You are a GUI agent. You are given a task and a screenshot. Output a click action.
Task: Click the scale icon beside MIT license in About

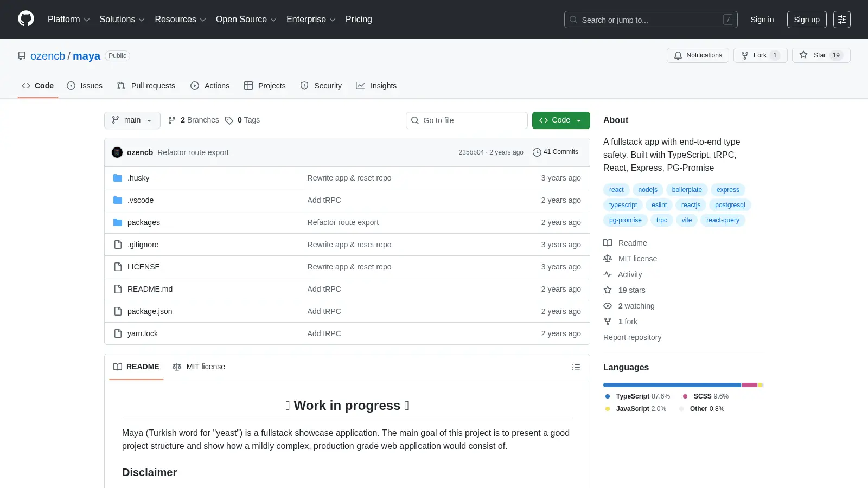tap(608, 259)
